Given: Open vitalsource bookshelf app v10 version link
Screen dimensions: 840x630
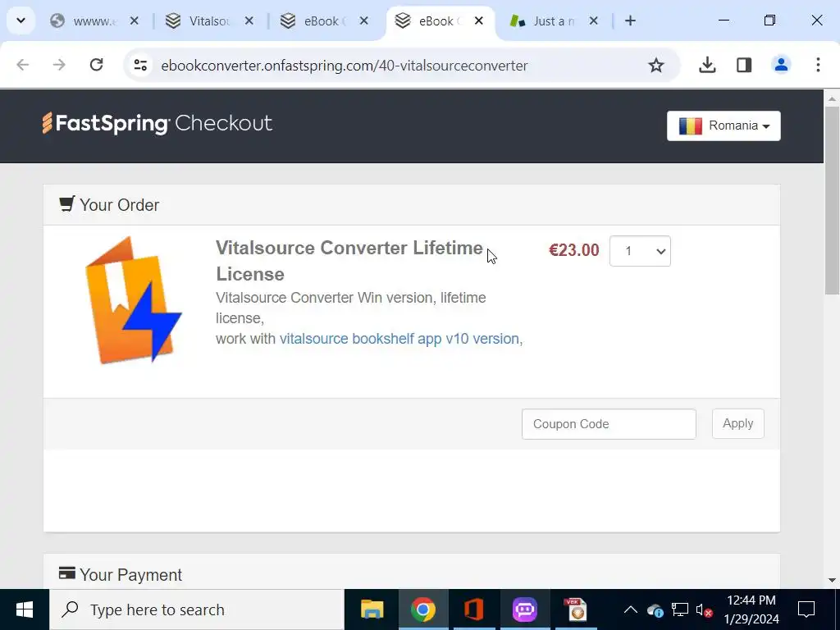Looking at the screenshot, I should click(399, 339).
